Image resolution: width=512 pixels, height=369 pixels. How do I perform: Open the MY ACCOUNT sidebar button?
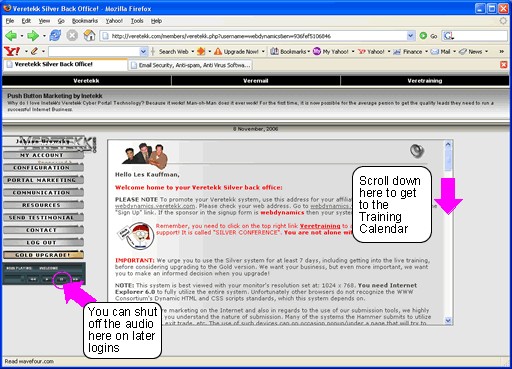43,155
